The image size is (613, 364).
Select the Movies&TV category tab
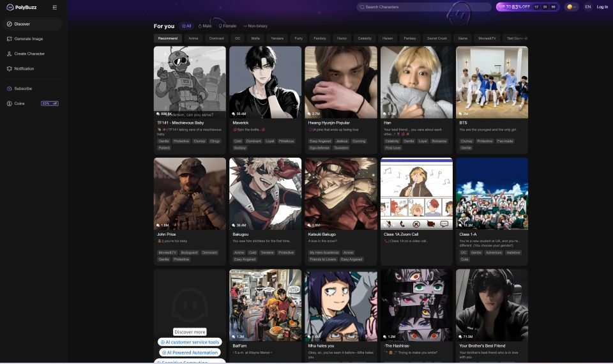[487, 38]
